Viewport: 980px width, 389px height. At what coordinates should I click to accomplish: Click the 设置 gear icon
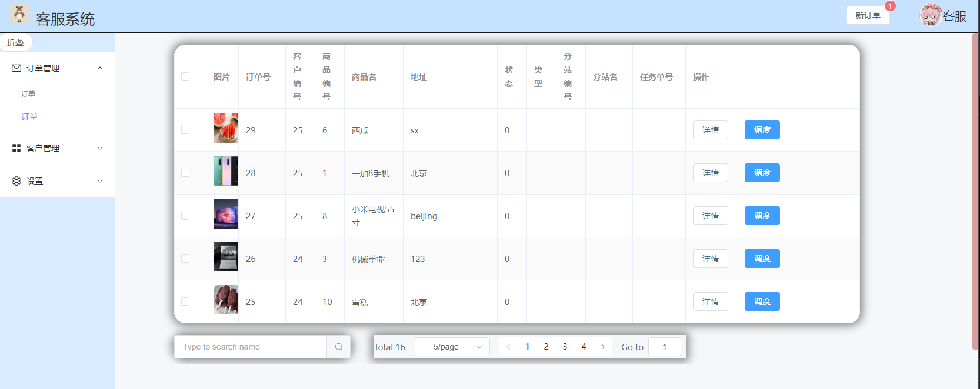pos(16,181)
